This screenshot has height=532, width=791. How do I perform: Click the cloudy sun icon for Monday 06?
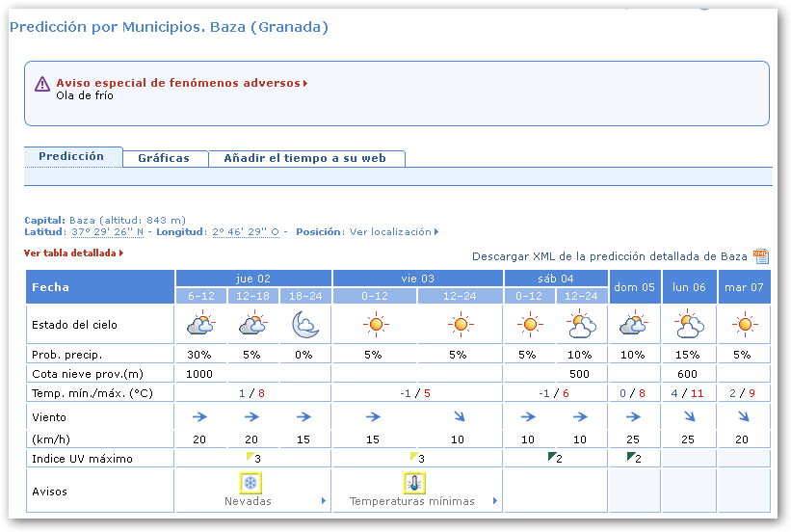[x=689, y=325]
